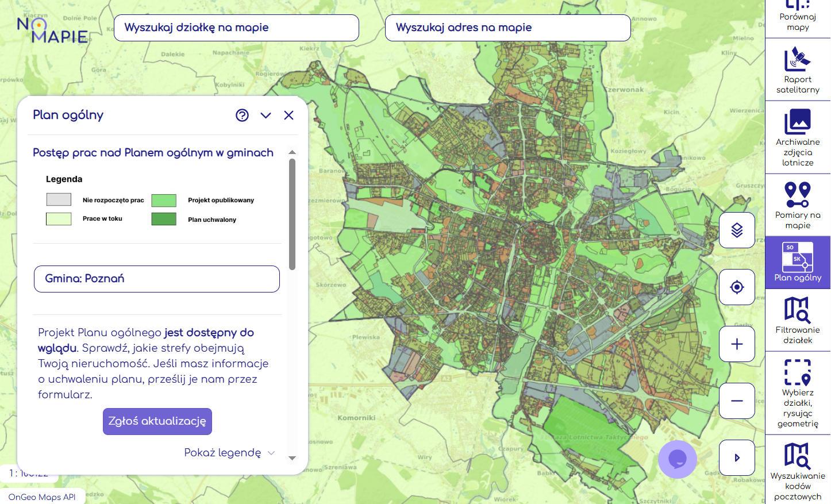Expand the sidebar arrow button
Screen dimensions: 831x504
click(x=737, y=457)
